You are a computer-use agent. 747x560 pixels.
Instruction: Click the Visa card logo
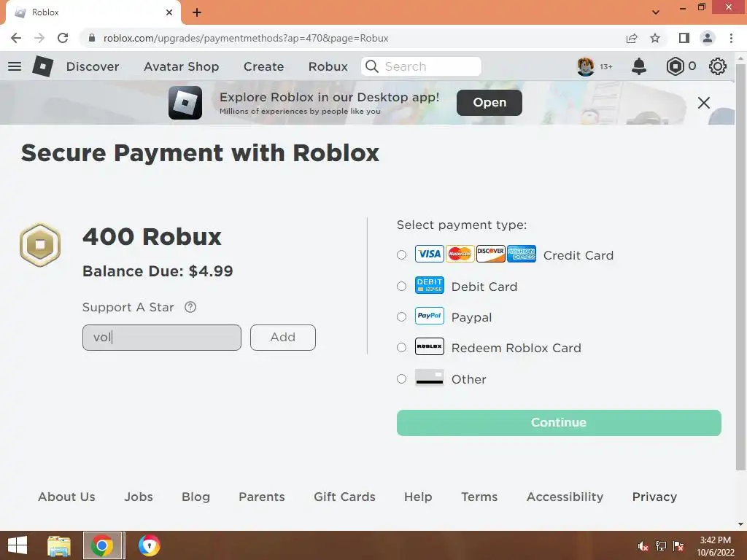click(429, 254)
